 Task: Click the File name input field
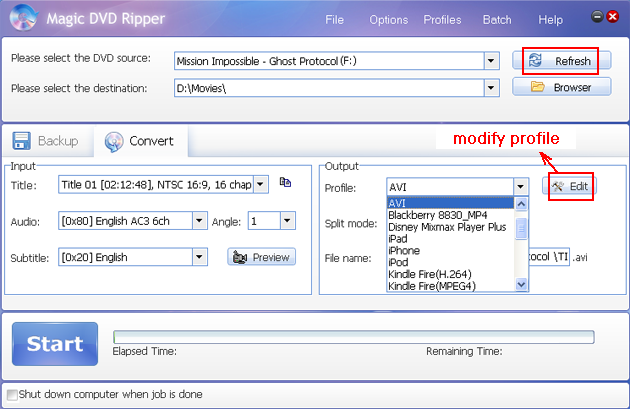click(x=548, y=257)
